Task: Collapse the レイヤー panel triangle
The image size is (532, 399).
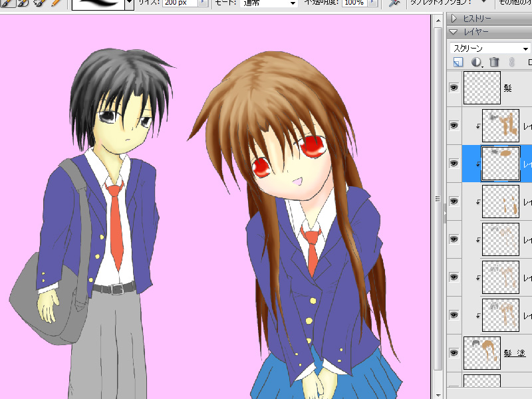Action: coord(454,32)
